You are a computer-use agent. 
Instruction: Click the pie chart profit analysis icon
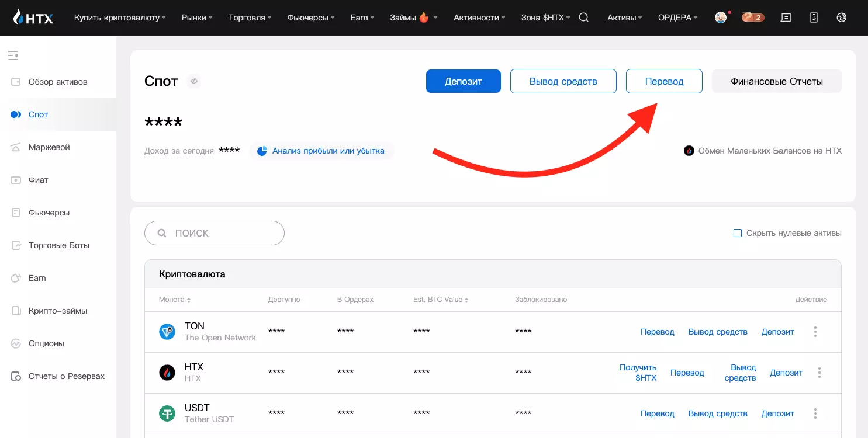262,151
